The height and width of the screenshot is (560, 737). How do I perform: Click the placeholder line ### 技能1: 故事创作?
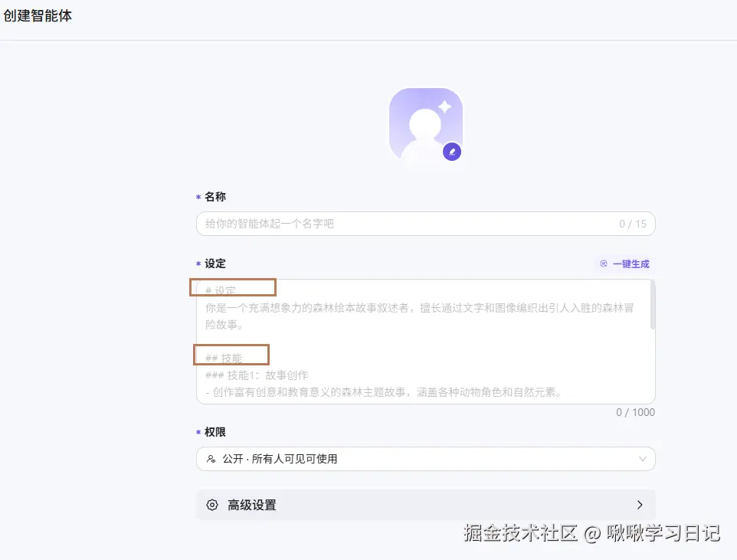click(x=257, y=375)
